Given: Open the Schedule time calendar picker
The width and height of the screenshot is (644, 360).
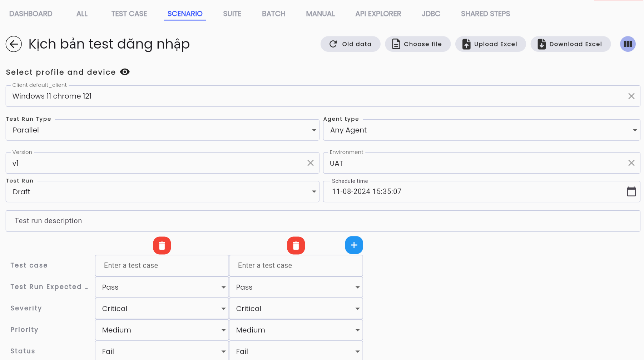Looking at the screenshot, I should 631,191.
